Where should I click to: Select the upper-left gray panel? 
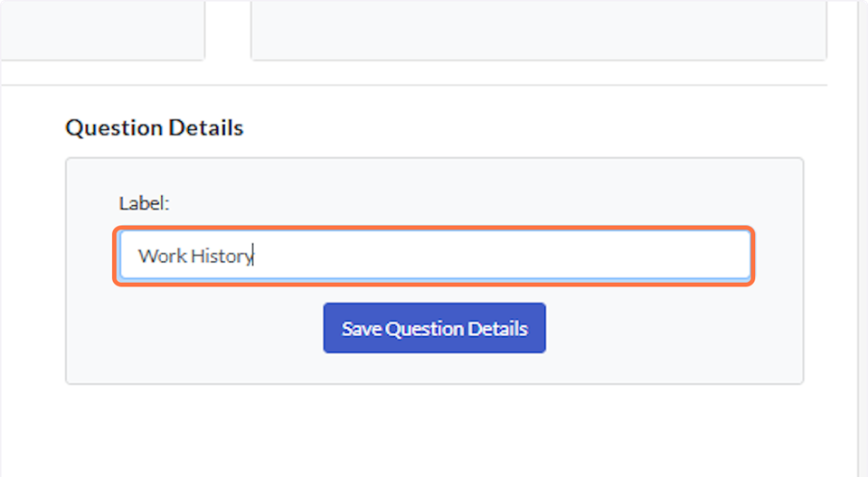pos(101,29)
